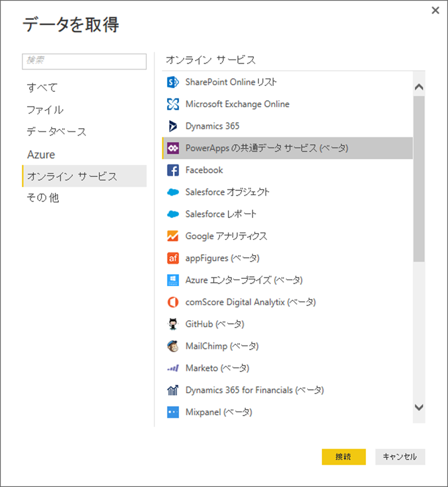Select Microsoft Exchange Online text
Viewport: 448px width, 487px height.
(237, 104)
